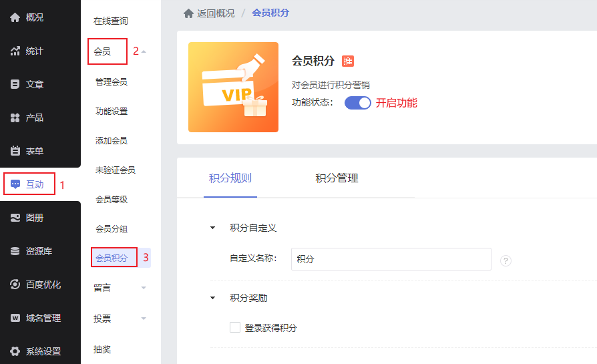Open 在线查询 in the submenu
Screen dimensions: 597x364
pyautogui.click(x=111, y=21)
